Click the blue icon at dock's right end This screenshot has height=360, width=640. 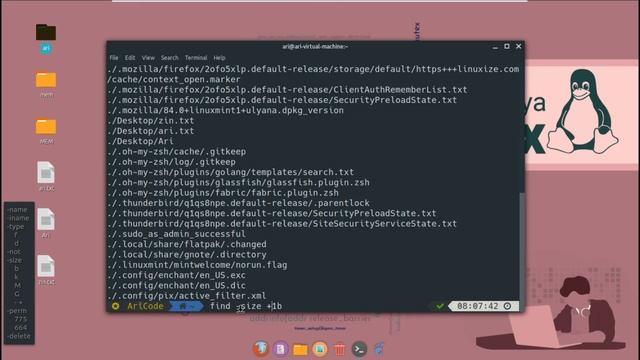click(x=379, y=349)
